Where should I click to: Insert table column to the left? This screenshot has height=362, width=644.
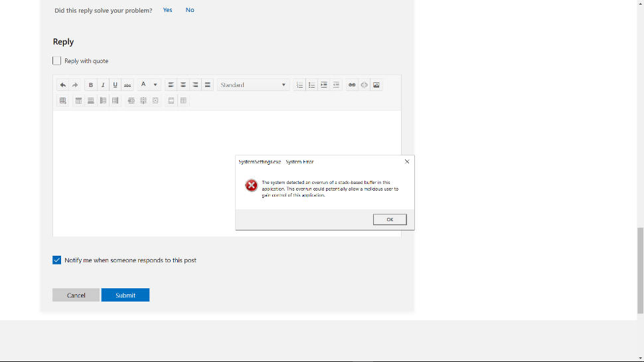pyautogui.click(x=103, y=101)
